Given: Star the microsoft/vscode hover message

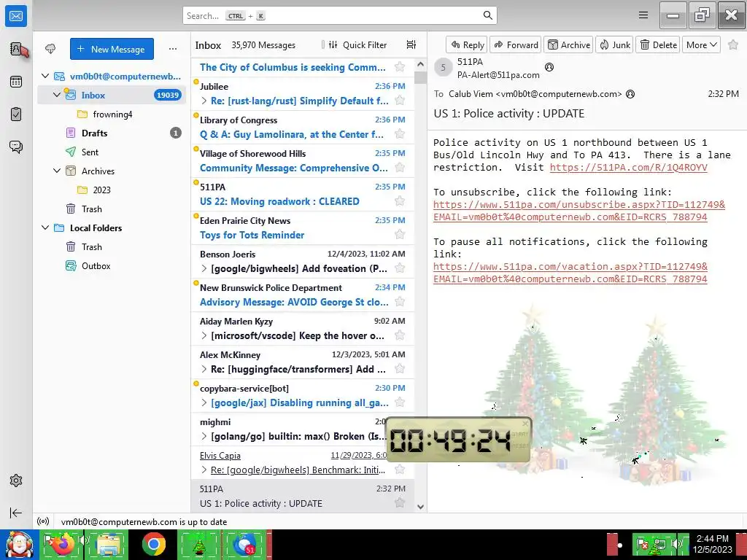Looking at the screenshot, I should pyautogui.click(x=400, y=335).
